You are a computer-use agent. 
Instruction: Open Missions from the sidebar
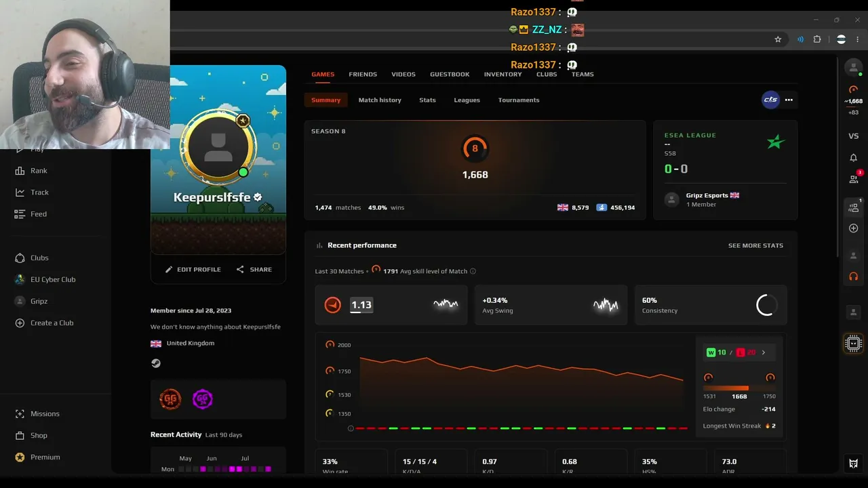37,413
